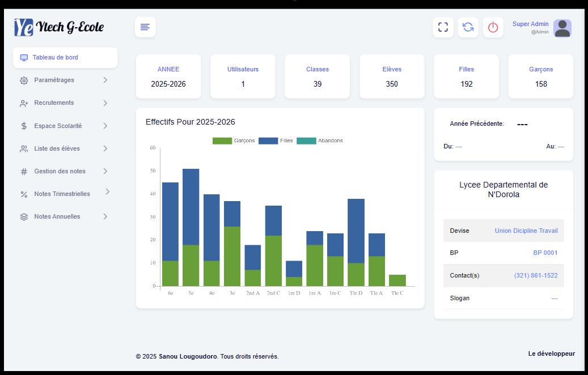
Task: Open the Super Admin profile avatar
Action: (562, 28)
